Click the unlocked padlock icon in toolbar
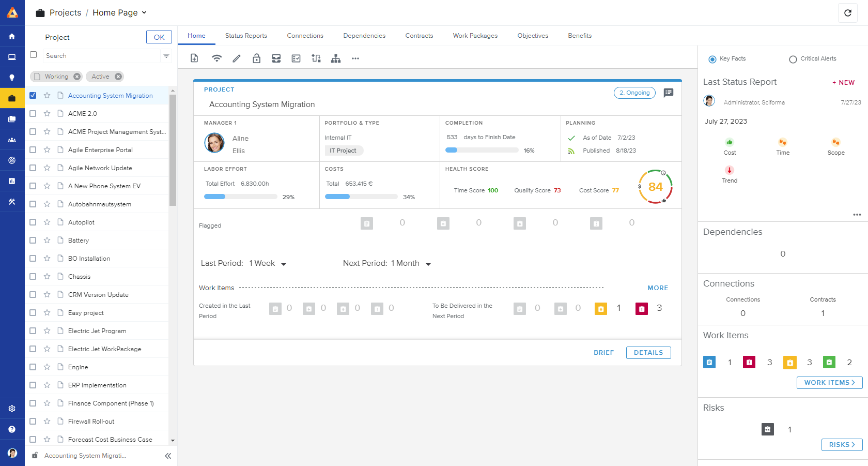868x466 pixels. click(256, 58)
